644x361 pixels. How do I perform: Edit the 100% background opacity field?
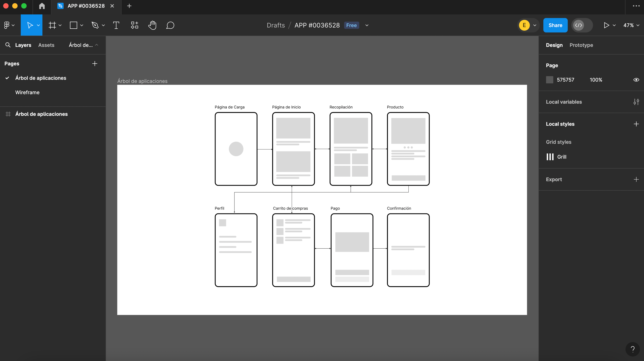tap(596, 80)
